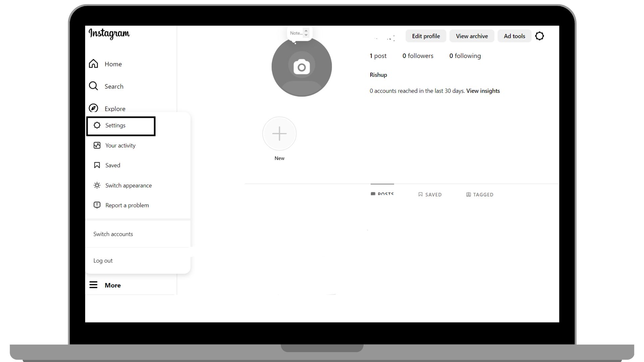Click the New story highlight button
The height and width of the screenshot is (362, 644).
tap(279, 133)
